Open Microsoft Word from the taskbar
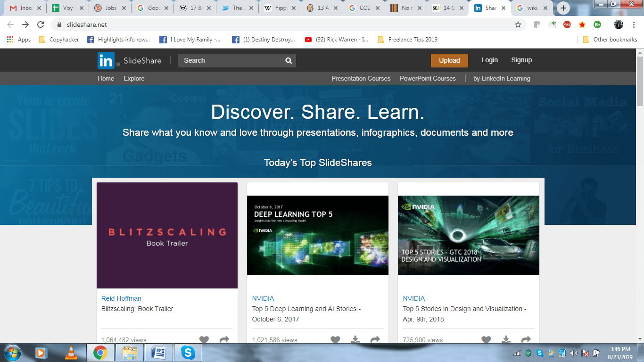This screenshot has height=362, width=644. pyautogui.click(x=159, y=353)
